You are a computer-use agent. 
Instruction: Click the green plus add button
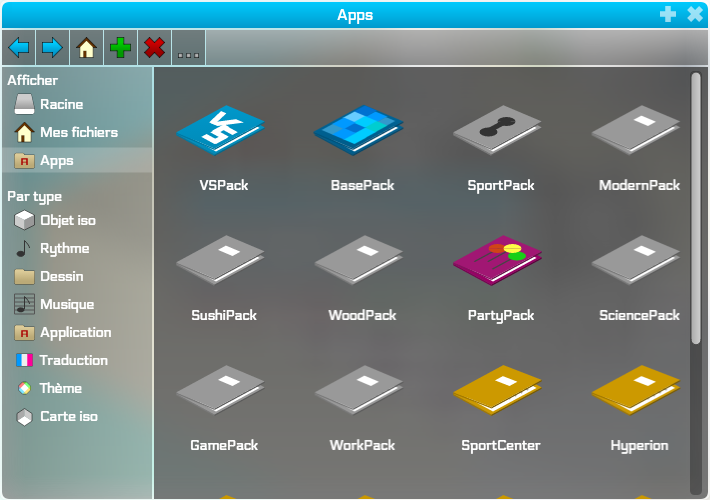click(120, 48)
